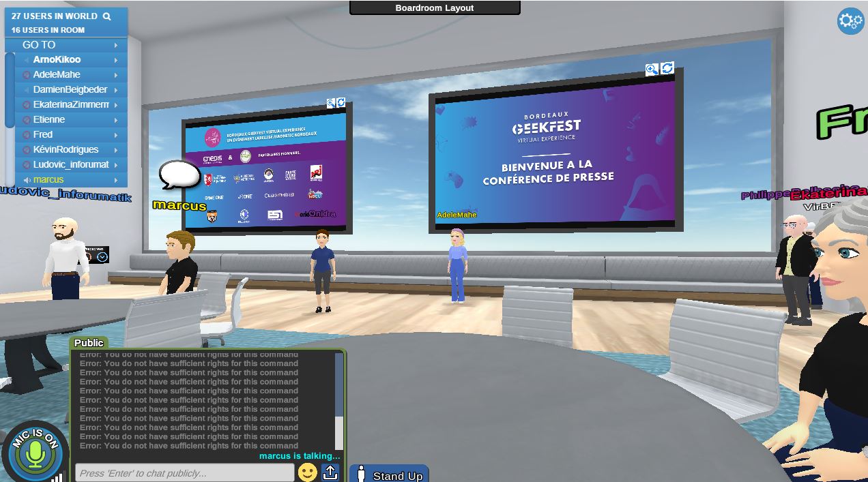Expand the GO TO submenu arrow

click(x=116, y=45)
